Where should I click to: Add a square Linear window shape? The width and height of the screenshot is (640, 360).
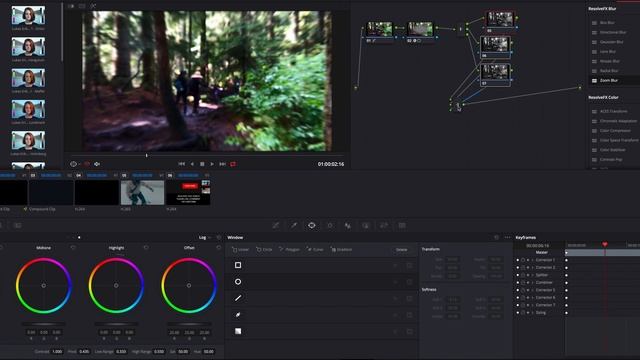pos(238,265)
